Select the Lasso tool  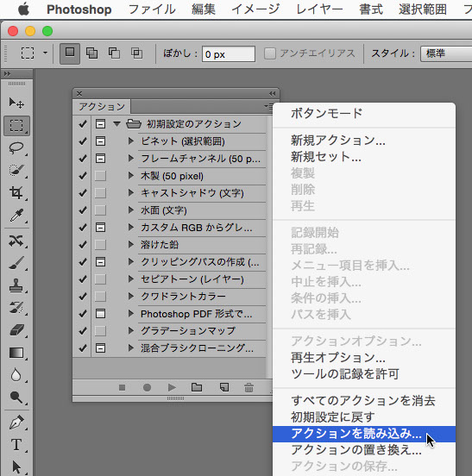pyautogui.click(x=16, y=147)
